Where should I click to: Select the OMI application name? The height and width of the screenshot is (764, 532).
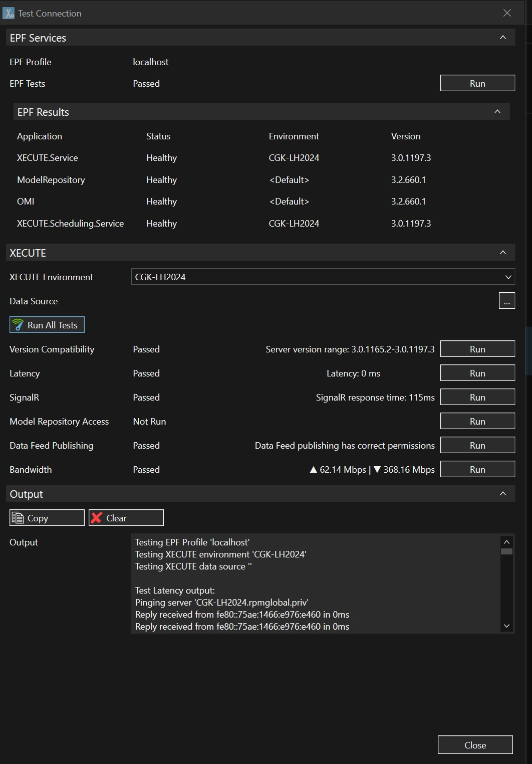pos(26,202)
